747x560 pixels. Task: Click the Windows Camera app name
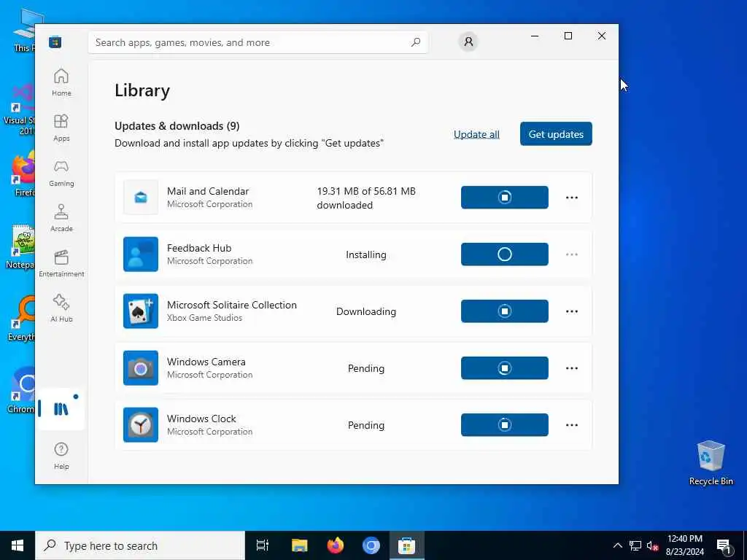[206, 362]
